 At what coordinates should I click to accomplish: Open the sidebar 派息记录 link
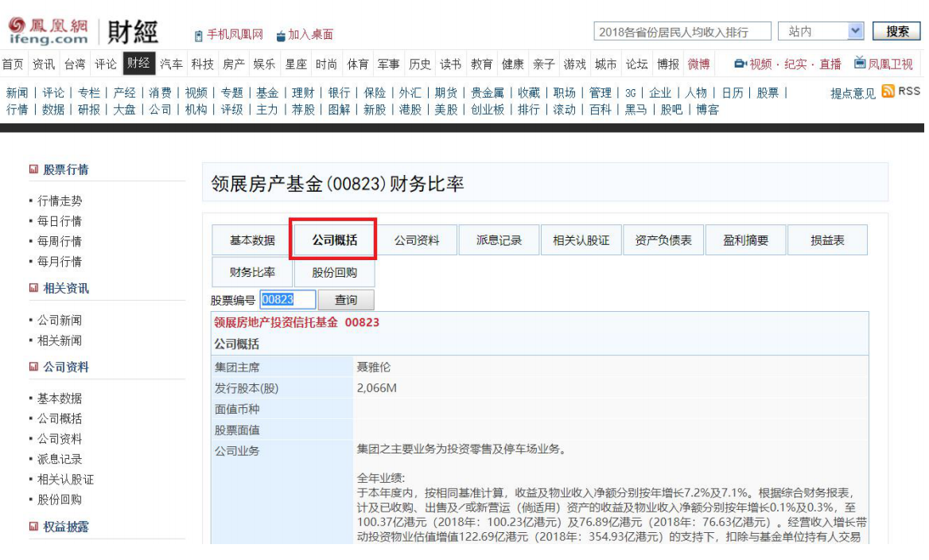[x=60, y=459]
